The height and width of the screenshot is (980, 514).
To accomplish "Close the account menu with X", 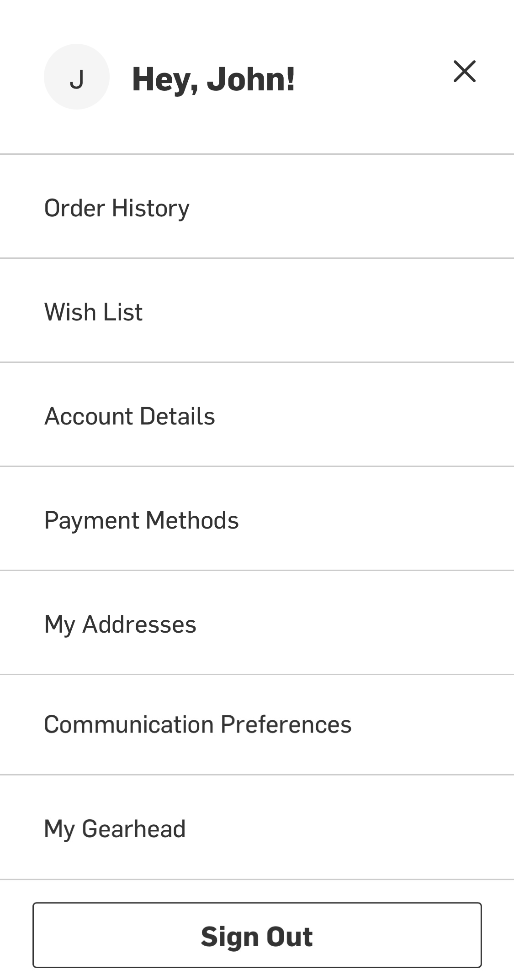I will (x=464, y=72).
